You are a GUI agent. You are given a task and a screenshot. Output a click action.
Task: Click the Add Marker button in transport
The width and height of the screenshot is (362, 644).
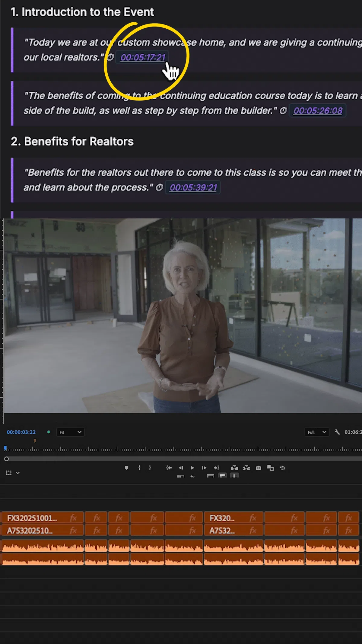tap(126, 468)
